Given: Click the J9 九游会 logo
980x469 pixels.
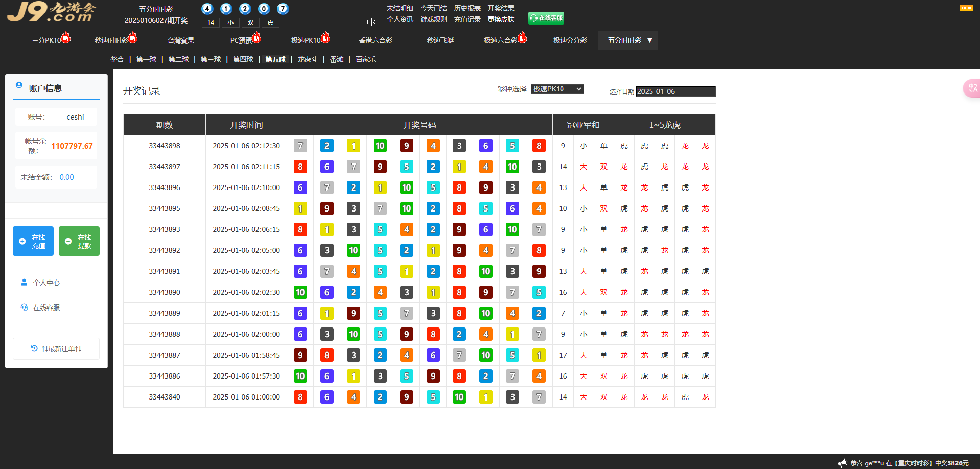Looking at the screenshot, I should tap(51, 12).
